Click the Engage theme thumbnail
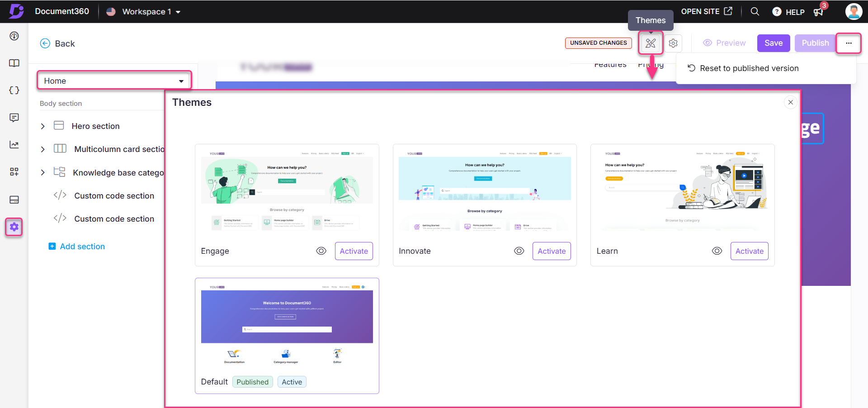868x408 pixels. tap(287, 190)
